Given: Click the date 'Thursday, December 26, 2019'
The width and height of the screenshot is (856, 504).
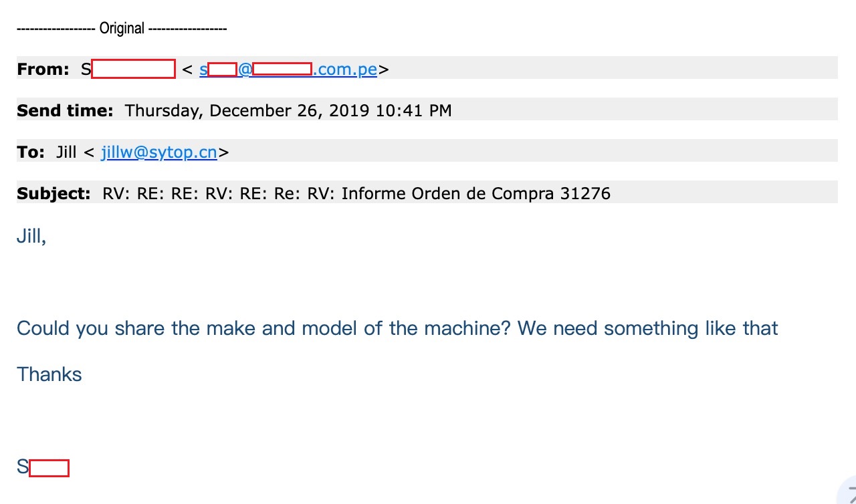Looking at the screenshot, I should [247, 110].
